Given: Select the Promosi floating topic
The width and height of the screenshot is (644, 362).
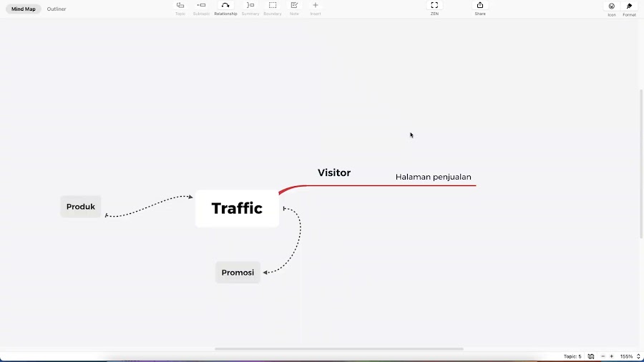Looking at the screenshot, I should 238,273.
